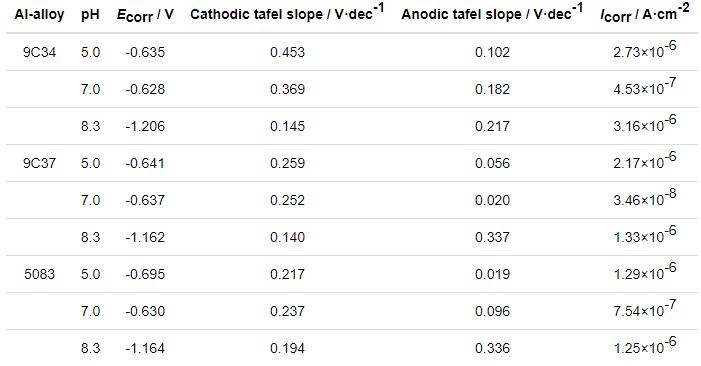The image size is (701, 366).
Task: Click the cathodic slope value 0.140
Action: 287,237
